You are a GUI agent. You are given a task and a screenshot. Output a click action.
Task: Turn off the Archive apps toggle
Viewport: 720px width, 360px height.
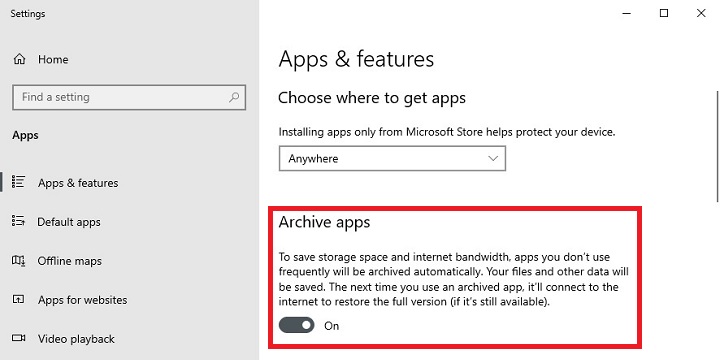pyautogui.click(x=297, y=326)
